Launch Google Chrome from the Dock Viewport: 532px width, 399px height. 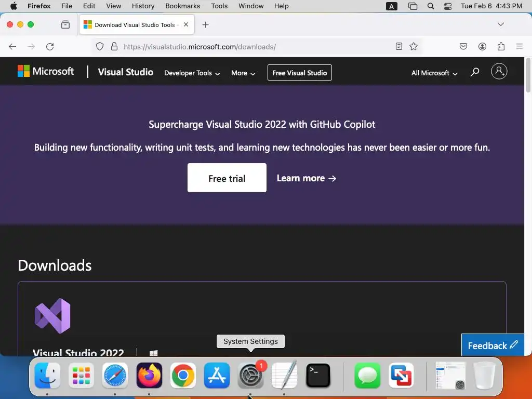point(183,376)
